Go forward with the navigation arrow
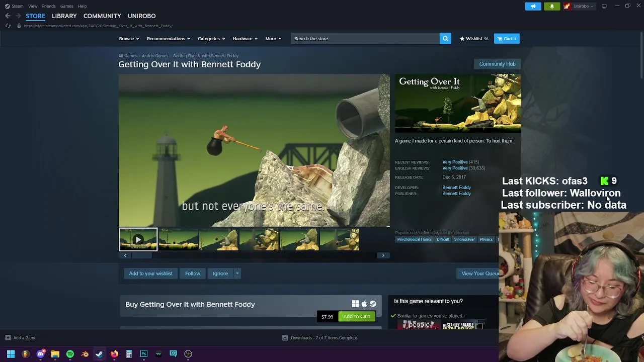Image resolution: width=644 pixels, height=362 pixels. pyautogui.click(x=18, y=16)
